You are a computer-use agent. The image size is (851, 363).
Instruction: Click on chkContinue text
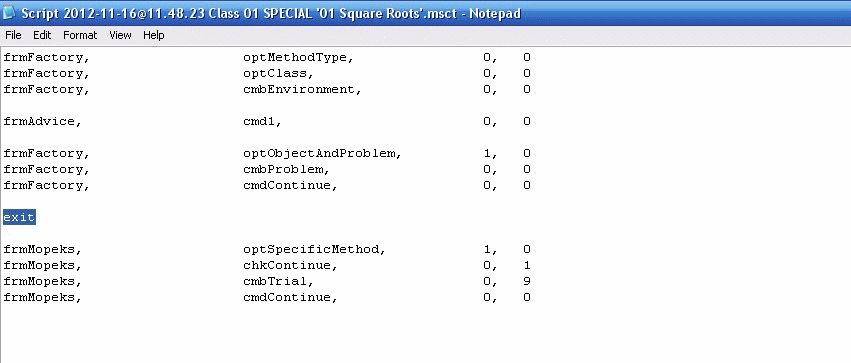pos(290,265)
